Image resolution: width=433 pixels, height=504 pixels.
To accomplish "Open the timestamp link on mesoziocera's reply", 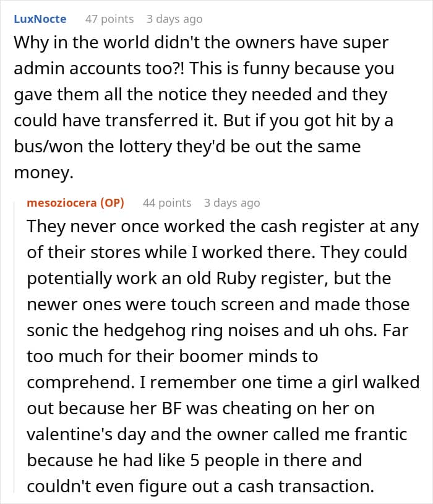I will [232, 202].
